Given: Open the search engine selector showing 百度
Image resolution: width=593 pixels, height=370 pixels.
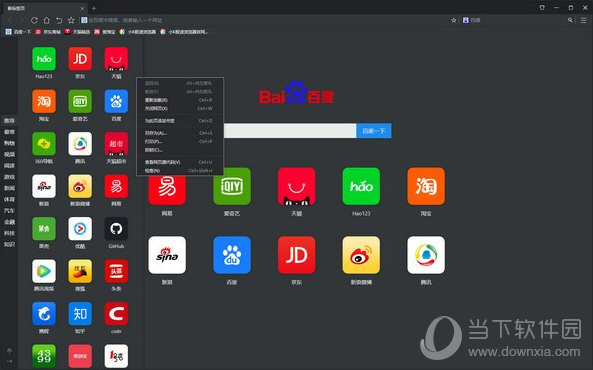Looking at the screenshot, I should click(472, 20).
